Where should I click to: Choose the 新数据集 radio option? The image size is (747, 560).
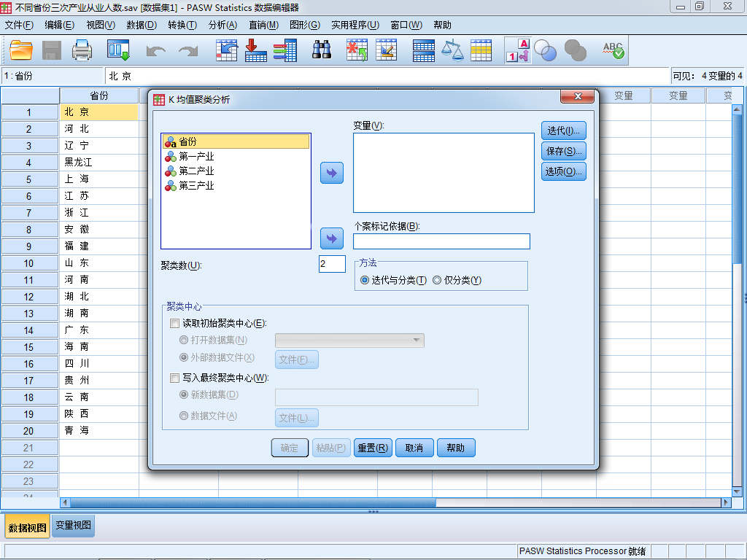[183, 394]
